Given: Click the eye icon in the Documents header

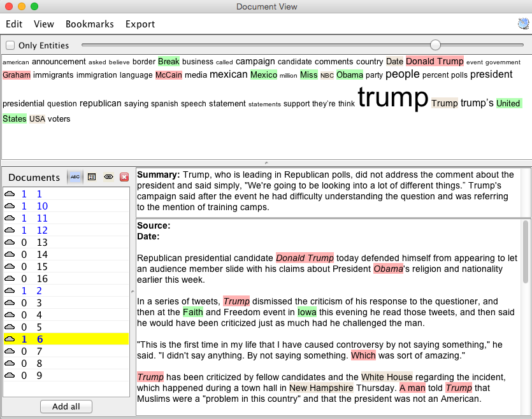Looking at the screenshot, I should (108, 177).
